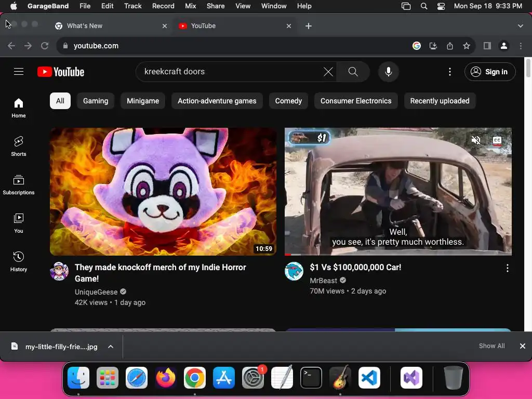Unmute the MrBeast video preview
This screenshot has width=532, height=399.
pos(476,140)
